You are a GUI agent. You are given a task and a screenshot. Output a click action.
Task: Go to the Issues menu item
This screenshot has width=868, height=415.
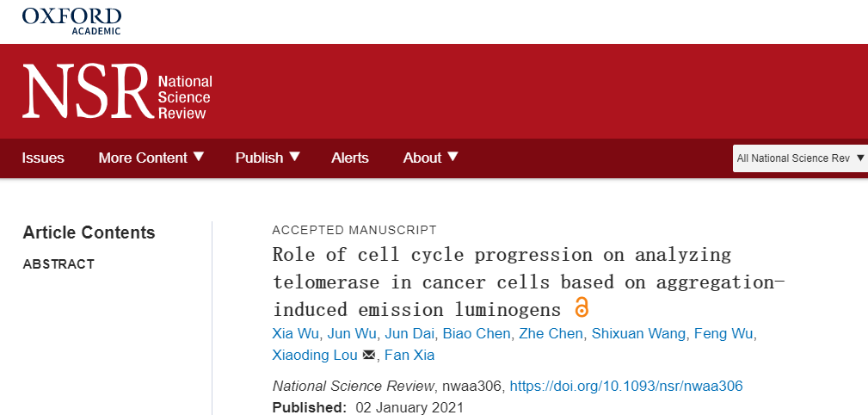[43, 158]
